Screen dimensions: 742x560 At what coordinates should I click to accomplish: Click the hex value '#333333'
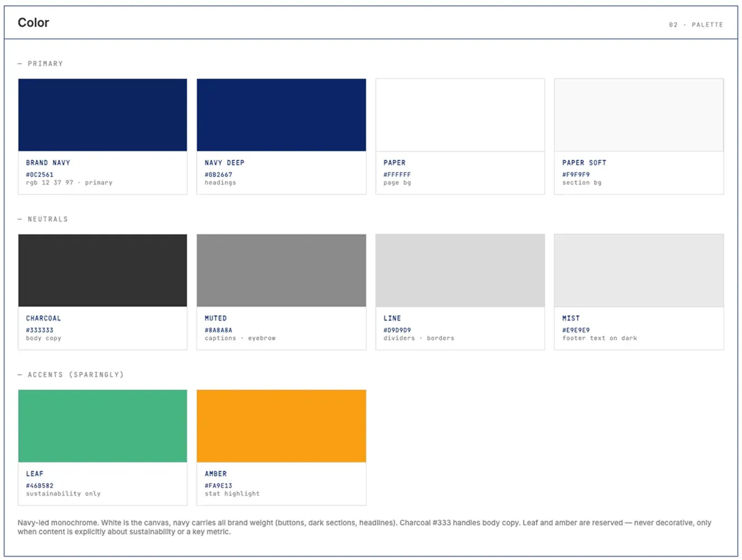(40, 330)
